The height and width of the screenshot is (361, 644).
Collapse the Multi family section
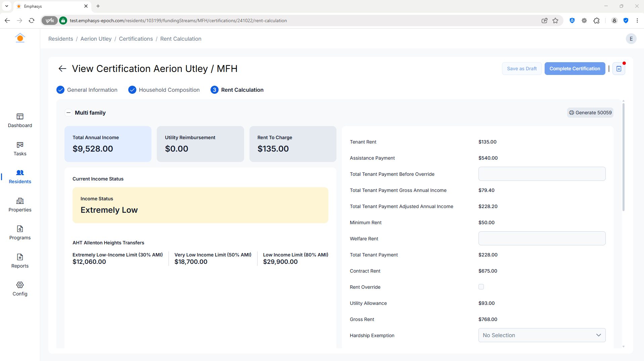(x=68, y=113)
